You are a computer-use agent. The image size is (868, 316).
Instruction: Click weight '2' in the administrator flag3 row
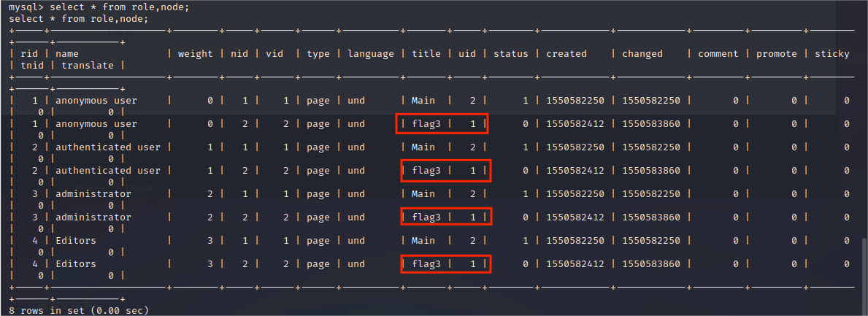click(210, 217)
